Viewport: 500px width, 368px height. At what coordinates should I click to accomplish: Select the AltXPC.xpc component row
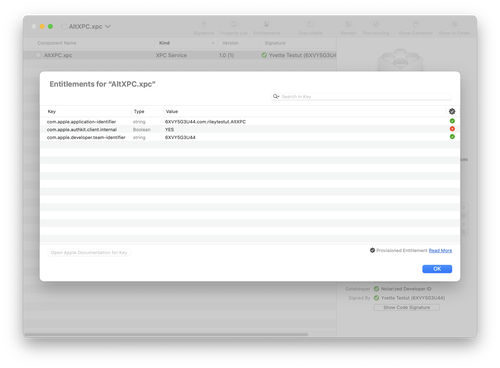pyautogui.click(x=180, y=55)
